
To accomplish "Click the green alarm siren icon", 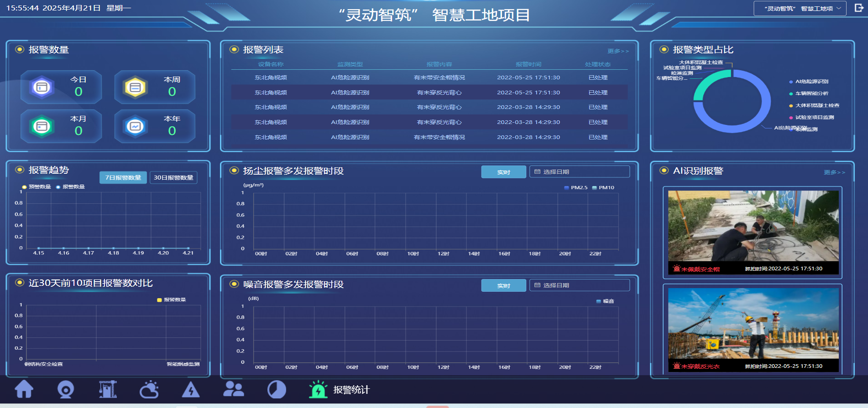I will tap(318, 390).
